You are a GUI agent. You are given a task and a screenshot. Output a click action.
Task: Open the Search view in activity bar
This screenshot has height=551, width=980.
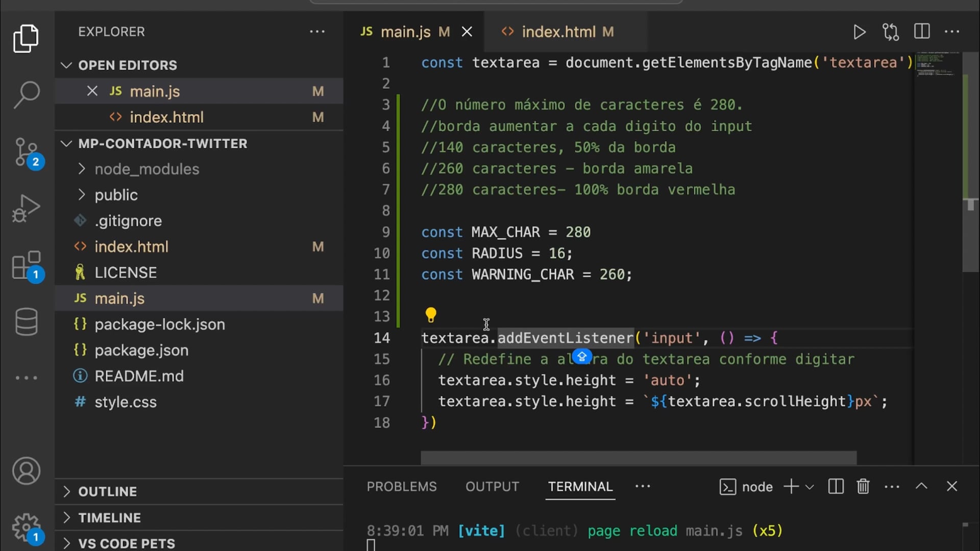point(26,94)
